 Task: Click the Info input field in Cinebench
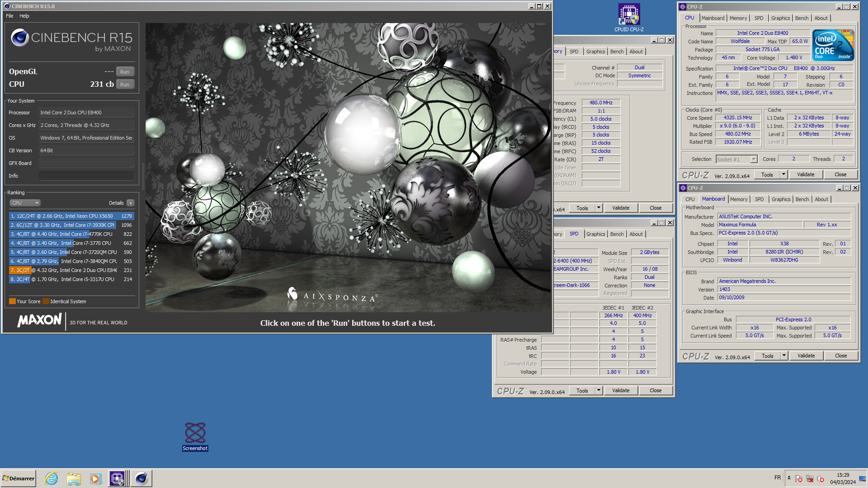pos(86,176)
